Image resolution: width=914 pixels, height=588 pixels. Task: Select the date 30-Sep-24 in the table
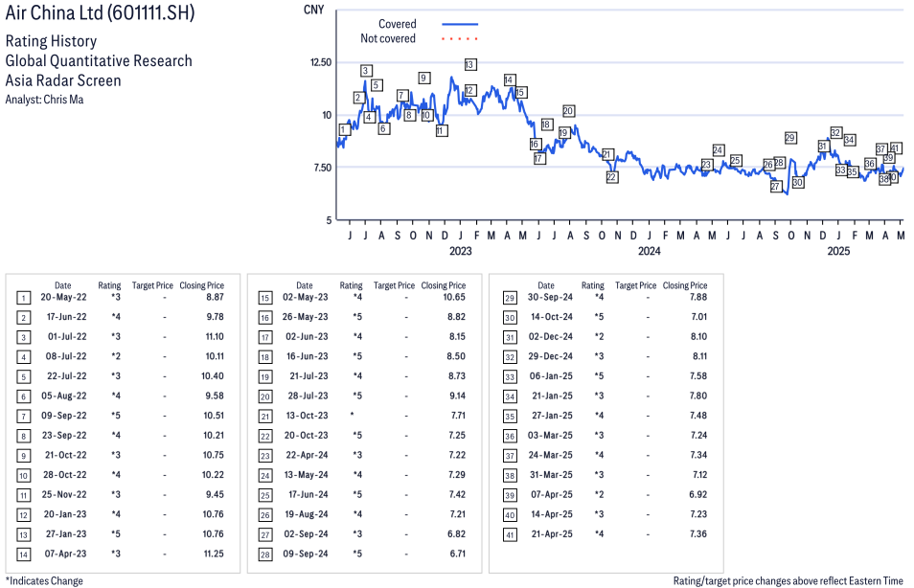[x=550, y=297]
